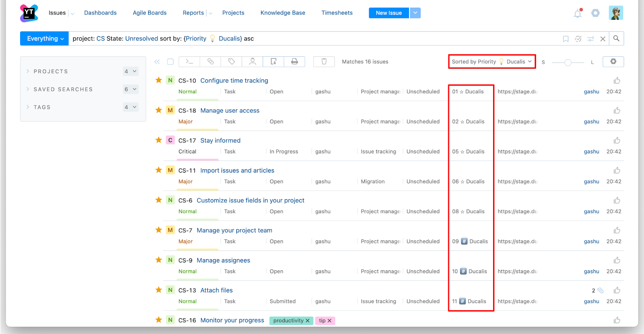
Task: Click the tag icon in toolbar
Action: coord(231,62)
